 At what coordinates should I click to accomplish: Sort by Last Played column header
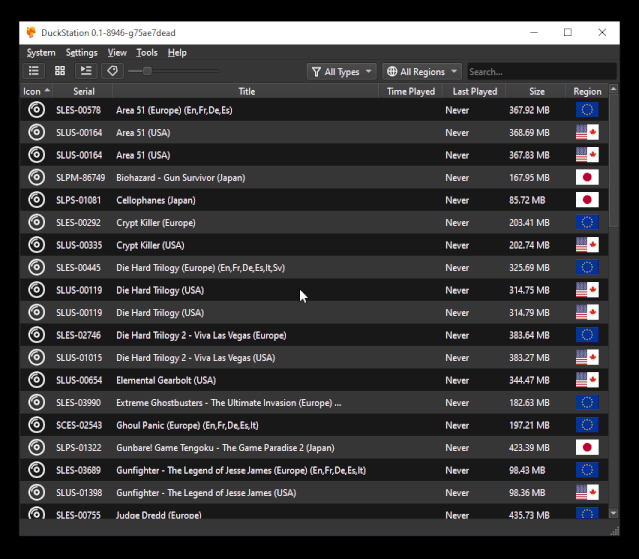click(475, 92)
